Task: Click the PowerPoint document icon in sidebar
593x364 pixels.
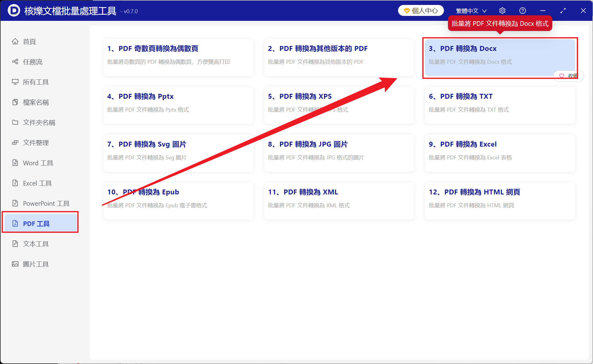Action: [x=15, y=203]
